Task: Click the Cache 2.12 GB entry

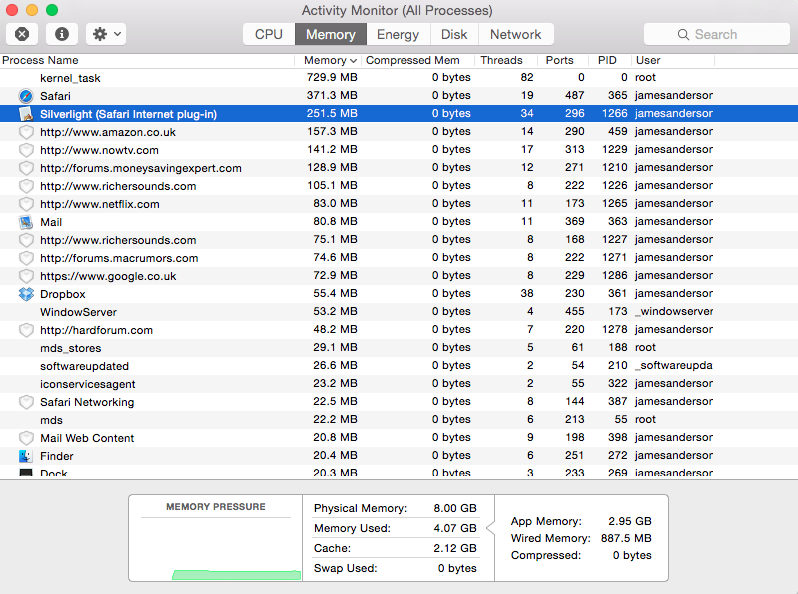Action: pyautogui.click(x=395, y=548)
